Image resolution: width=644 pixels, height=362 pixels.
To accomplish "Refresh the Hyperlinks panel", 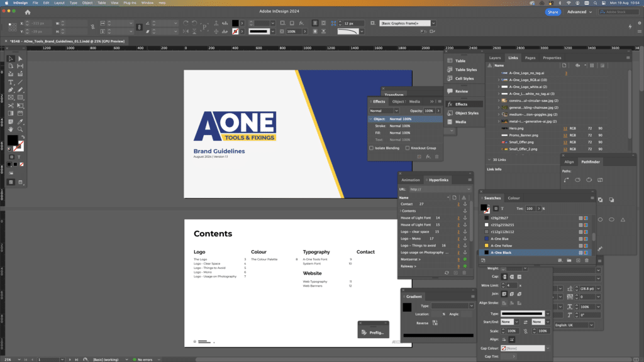I will 447,273.
